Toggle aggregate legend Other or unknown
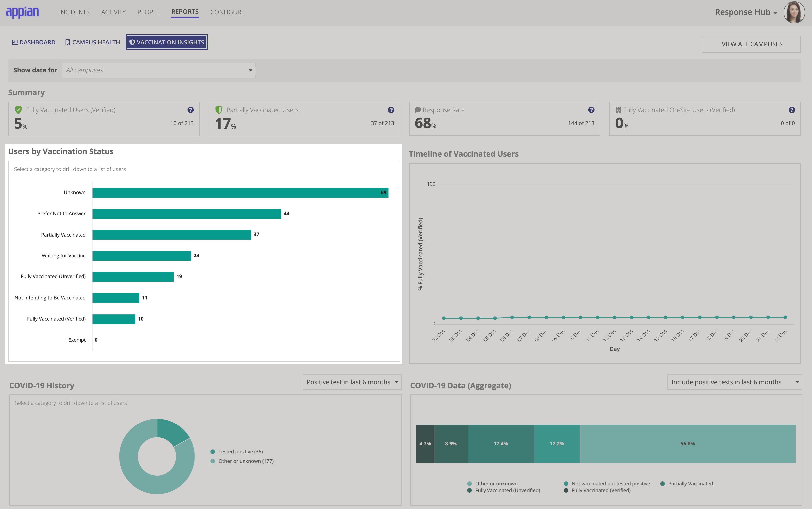The height and width of the screenshot is (509, 812). pyautogui.click(x=492, y=483)
